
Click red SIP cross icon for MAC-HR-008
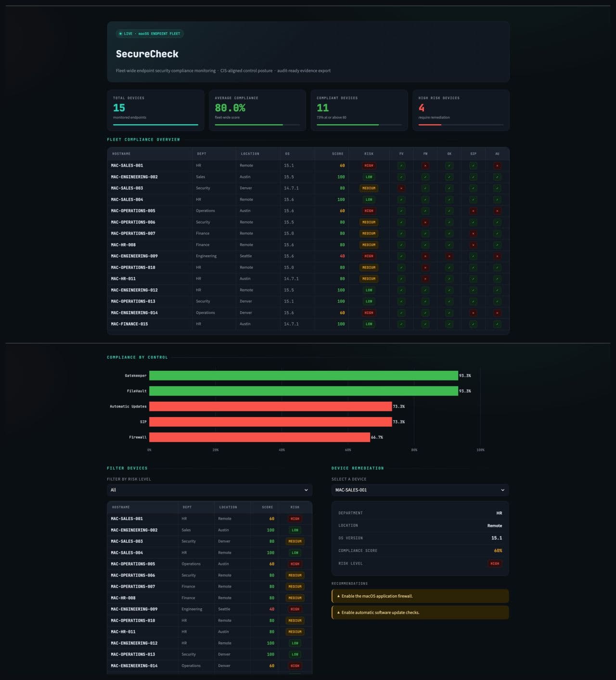click(473, 245)
